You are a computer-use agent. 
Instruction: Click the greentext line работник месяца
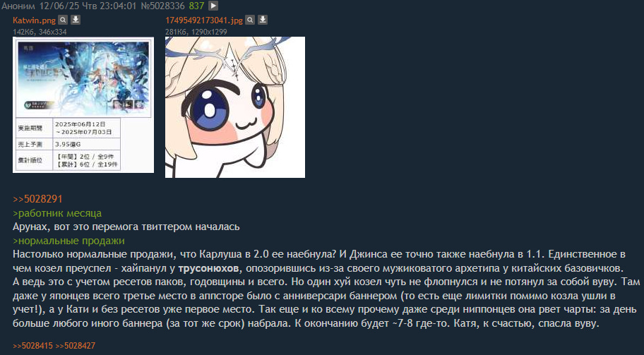[x=57, y=213]
